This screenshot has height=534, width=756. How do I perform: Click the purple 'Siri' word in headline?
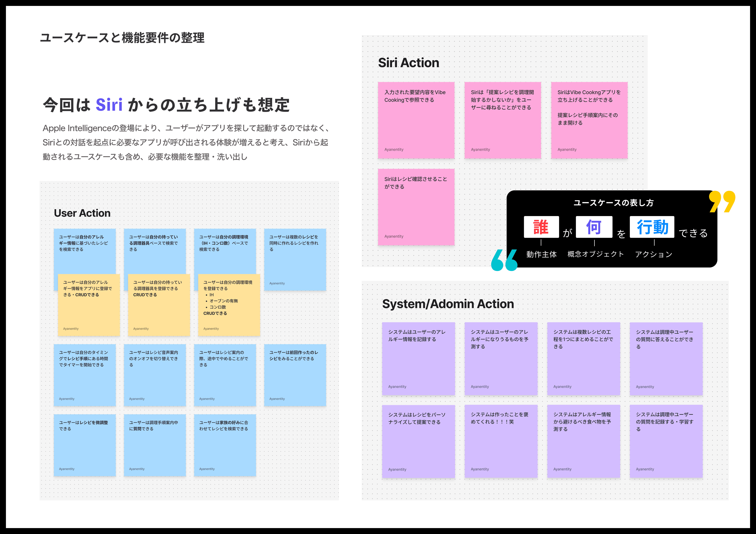click(x=109, y=105)
